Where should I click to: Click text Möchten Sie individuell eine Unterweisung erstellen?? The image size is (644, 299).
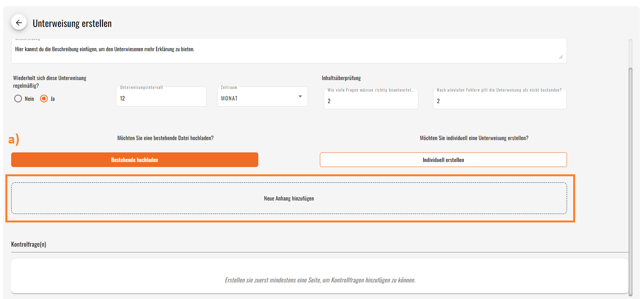[474, 138]
